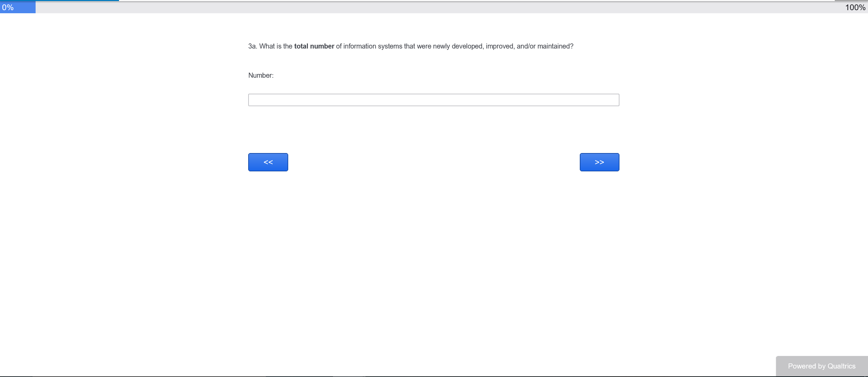Screen dimensions: 868x377
Task: Click the word "improved" in question
Action: [499, 46]
